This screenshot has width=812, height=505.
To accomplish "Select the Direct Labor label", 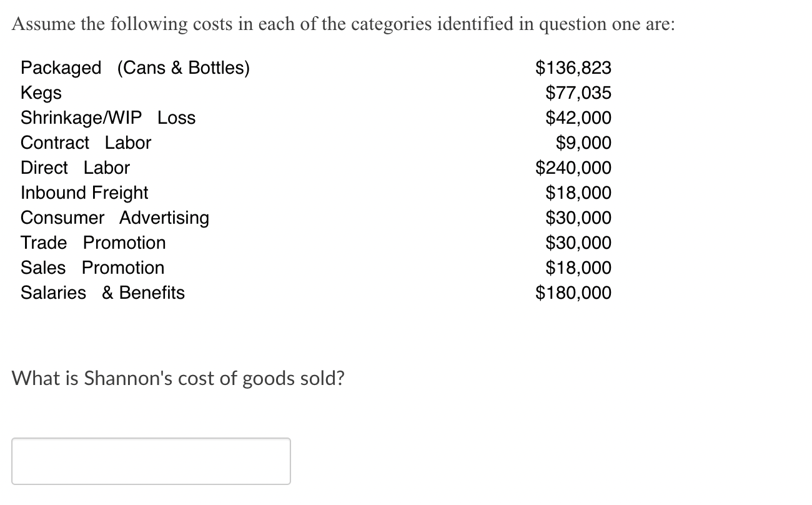I will pos(76,167).
